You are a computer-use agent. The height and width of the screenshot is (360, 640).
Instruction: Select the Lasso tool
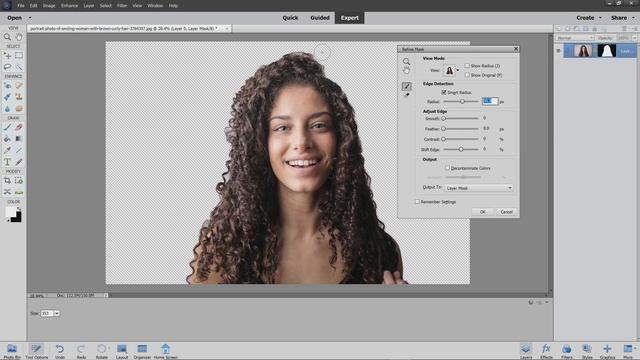click(7, 67)
